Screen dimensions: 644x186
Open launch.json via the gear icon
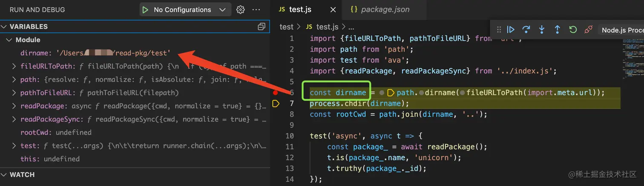241,9
